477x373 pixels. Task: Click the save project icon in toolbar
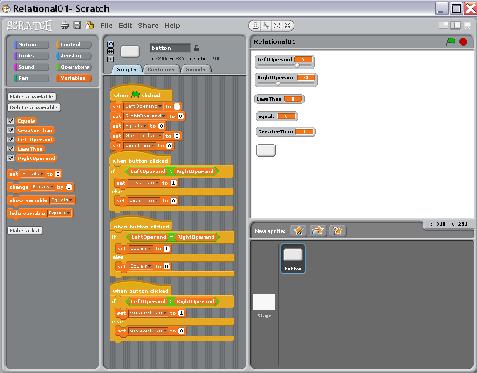point(77,25)
